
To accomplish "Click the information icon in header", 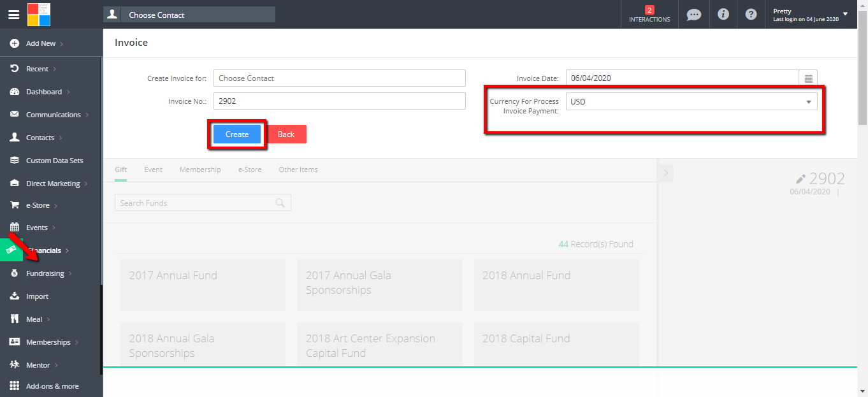I will (x=723, y=14).
